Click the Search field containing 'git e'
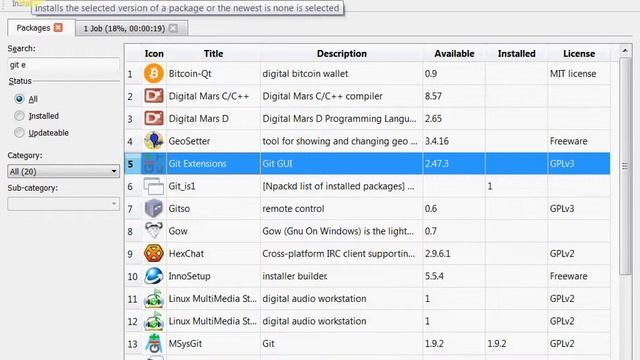Viewport: 640px width, 360px height. [x=63, y=65]
